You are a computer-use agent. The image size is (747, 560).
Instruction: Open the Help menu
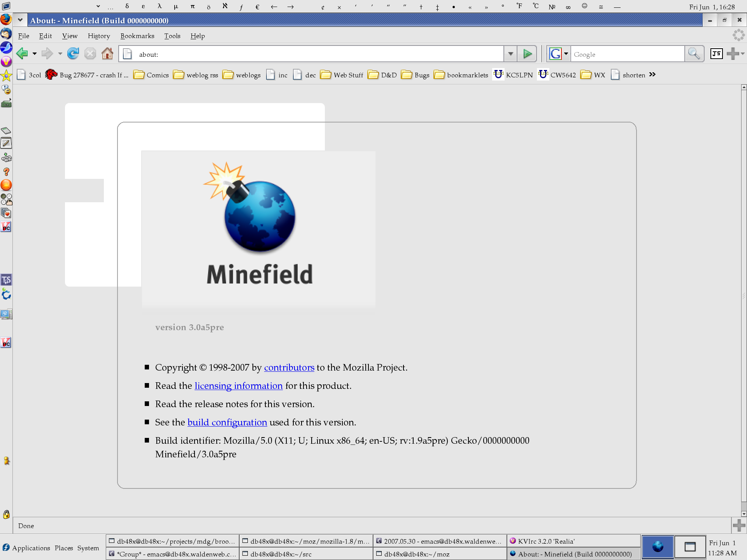click(x=198, y=36)
